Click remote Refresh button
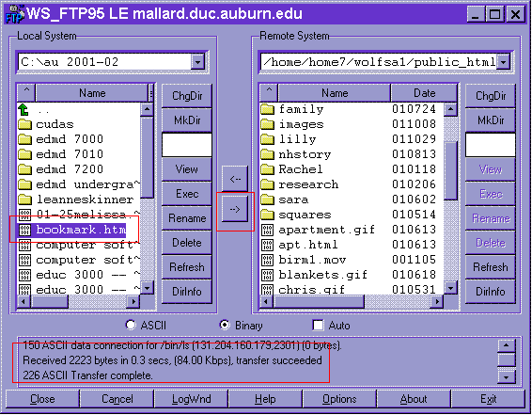 click(491, 267)
